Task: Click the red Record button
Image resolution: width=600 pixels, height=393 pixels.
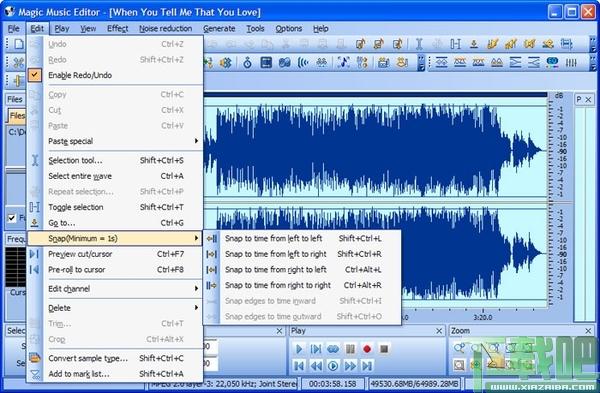Action: [x=367, y=349]
